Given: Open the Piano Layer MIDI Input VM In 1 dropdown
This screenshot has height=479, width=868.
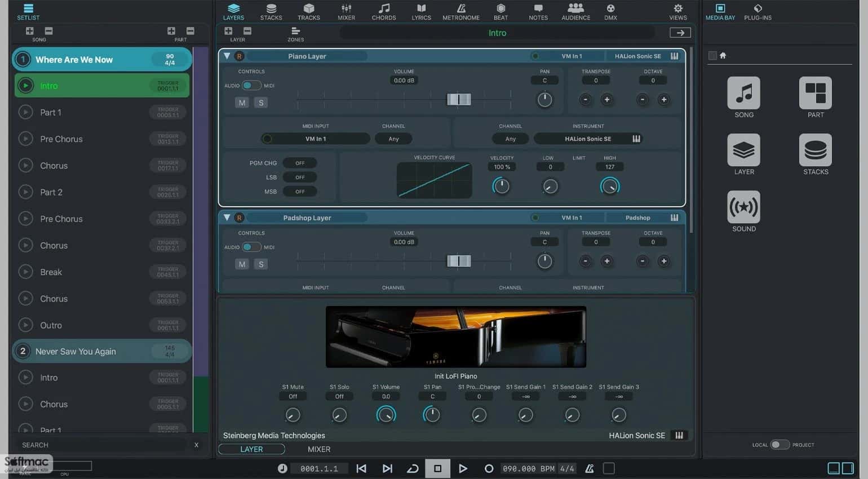Looking at the screenshot, I should point(316,139).
